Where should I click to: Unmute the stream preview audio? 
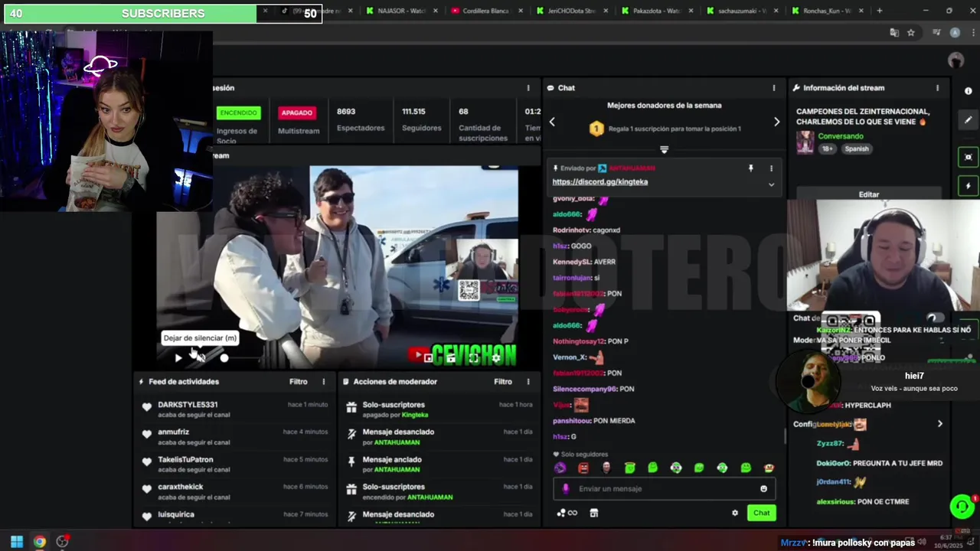(201, 357)
